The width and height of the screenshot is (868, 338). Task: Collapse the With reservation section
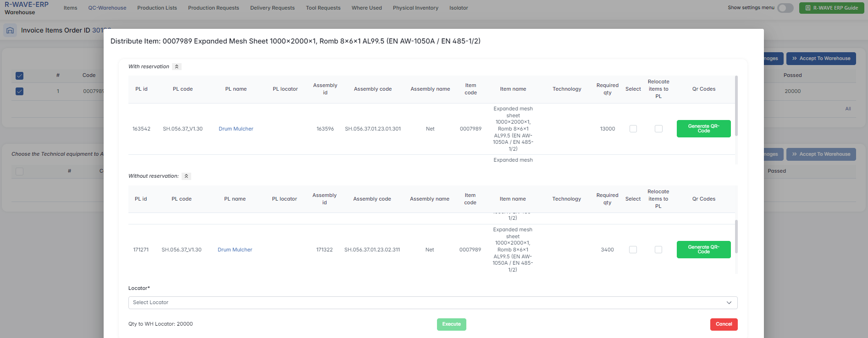coord(177,67)
